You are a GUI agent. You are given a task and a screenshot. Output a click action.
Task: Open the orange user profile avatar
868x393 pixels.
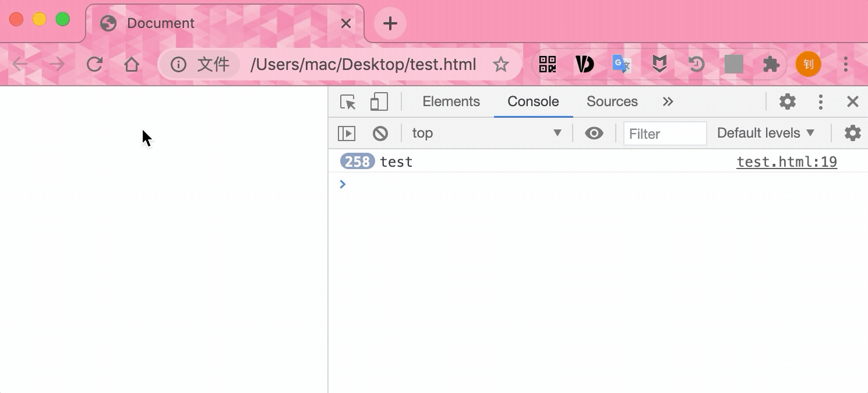pos(809,64)
